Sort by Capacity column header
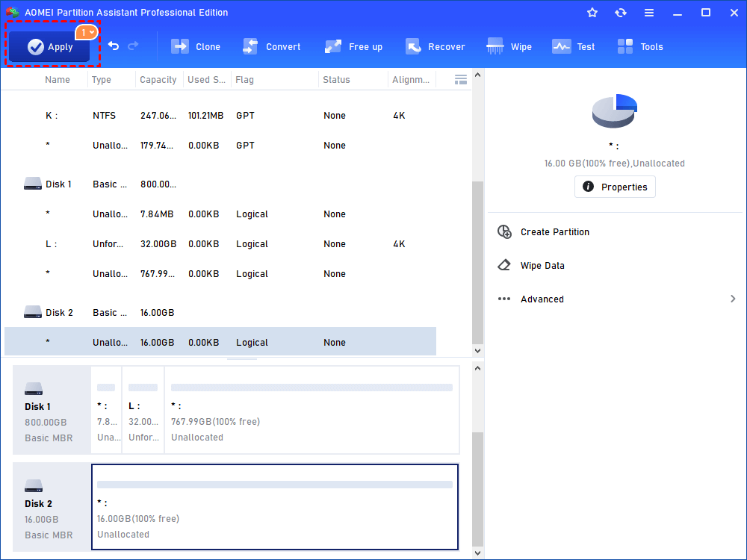Viewport: 747px width, 560px height. [158, 80]
